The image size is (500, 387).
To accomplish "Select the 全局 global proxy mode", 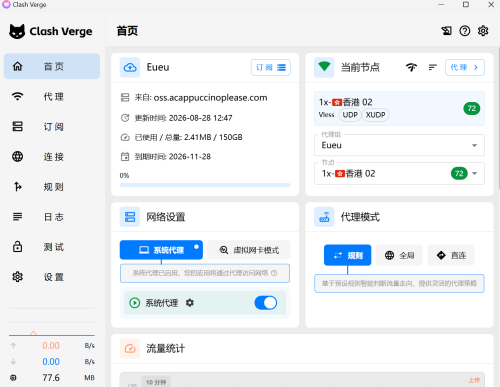I will tap(399, 255).
